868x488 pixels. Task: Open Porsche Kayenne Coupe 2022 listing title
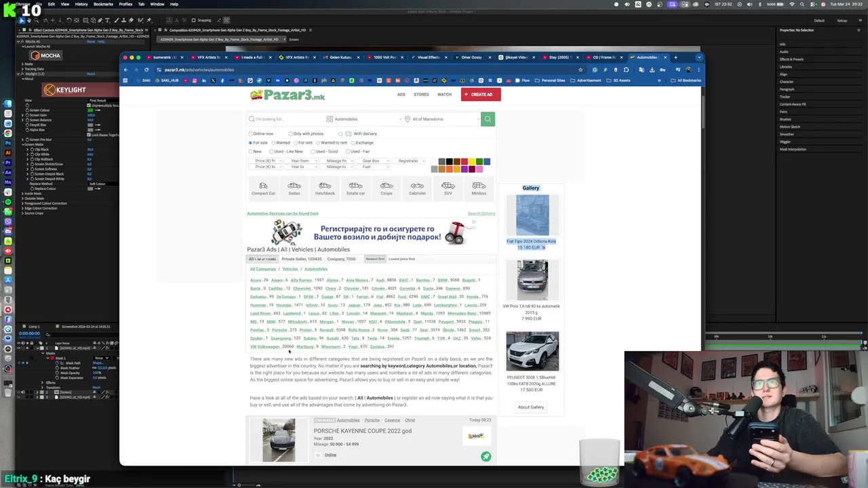tap(362, 431)
